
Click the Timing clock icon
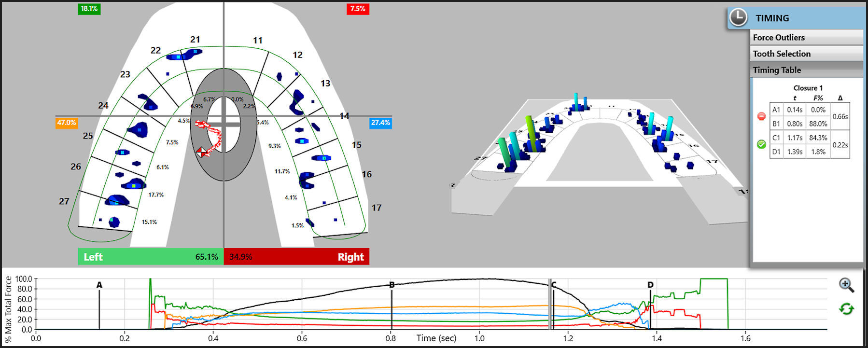pos(738,18)
